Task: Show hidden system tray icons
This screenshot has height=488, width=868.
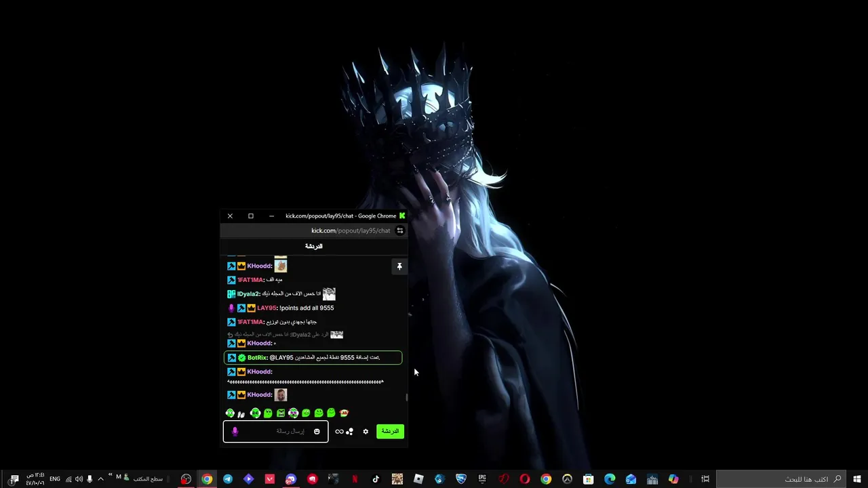Action: click(100, 479)
